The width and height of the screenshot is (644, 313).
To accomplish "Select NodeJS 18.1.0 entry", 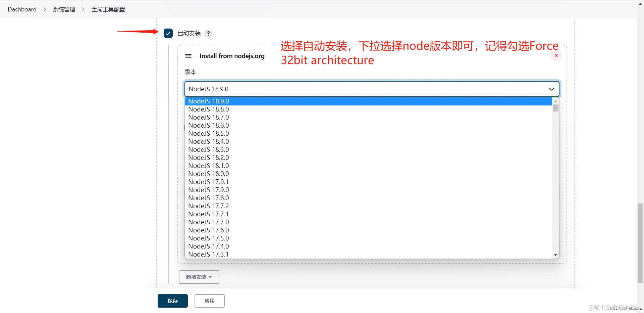I will coord(368,166).
